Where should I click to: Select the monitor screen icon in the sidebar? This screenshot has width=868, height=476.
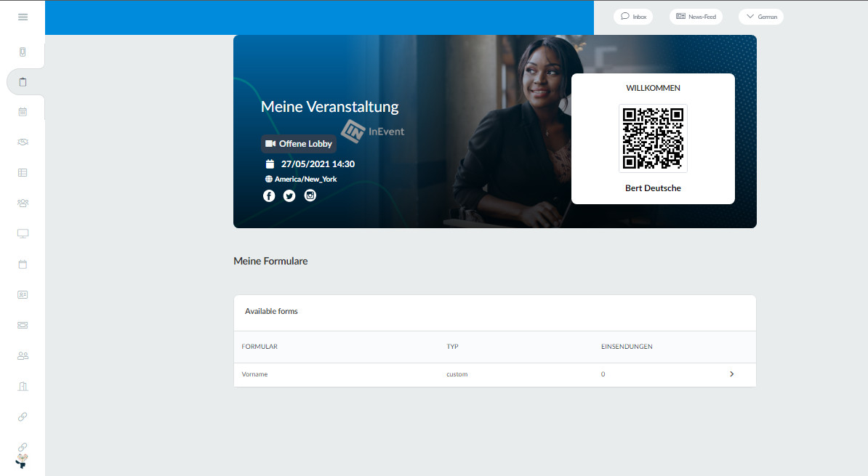(x=23, y=233)
